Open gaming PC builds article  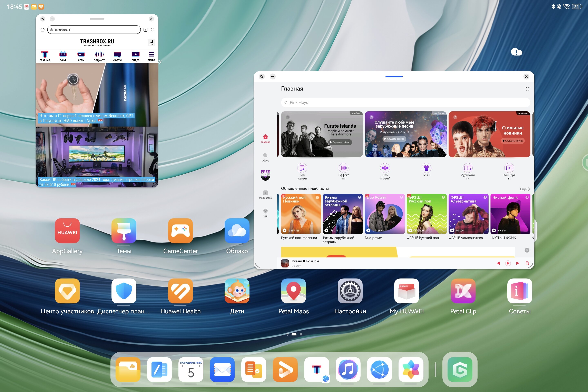pos(97,157)
